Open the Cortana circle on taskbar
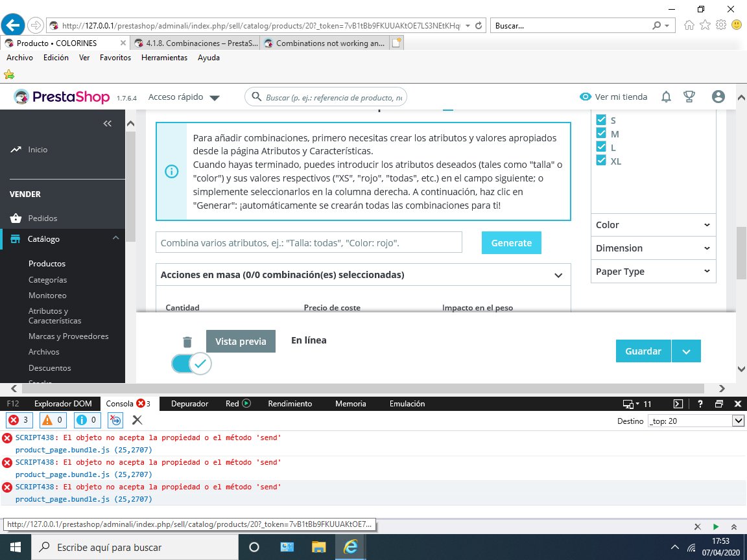747x560 pixels. 254,547
